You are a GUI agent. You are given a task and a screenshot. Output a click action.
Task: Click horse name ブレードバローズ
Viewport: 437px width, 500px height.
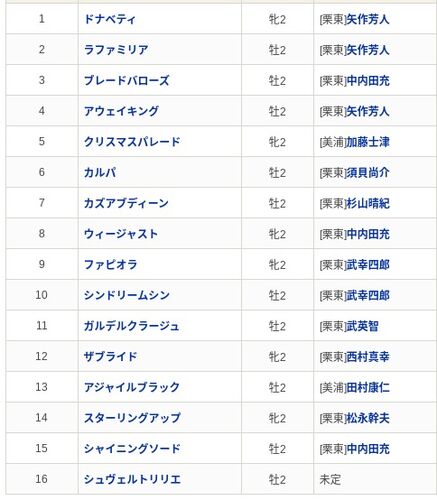coord(127,81)
